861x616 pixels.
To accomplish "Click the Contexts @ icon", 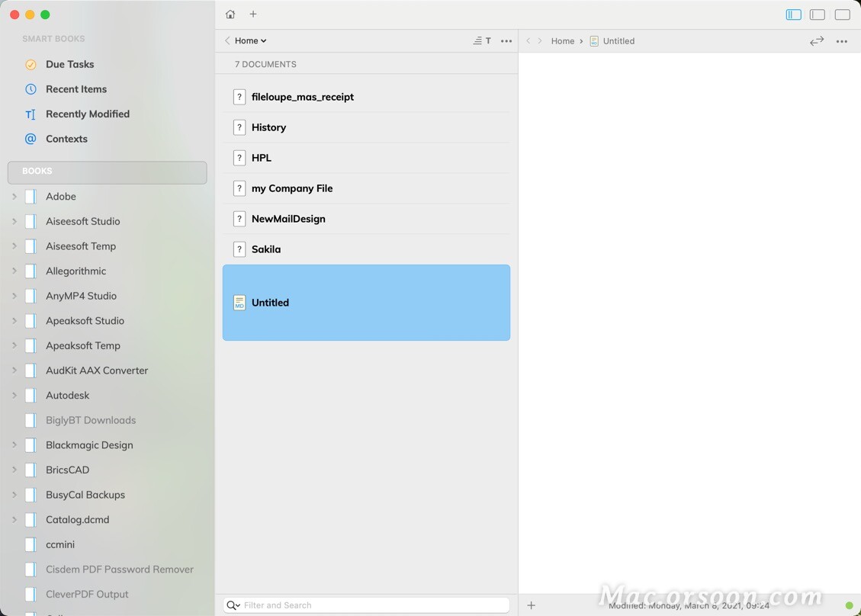I will [x=29, y=139].
